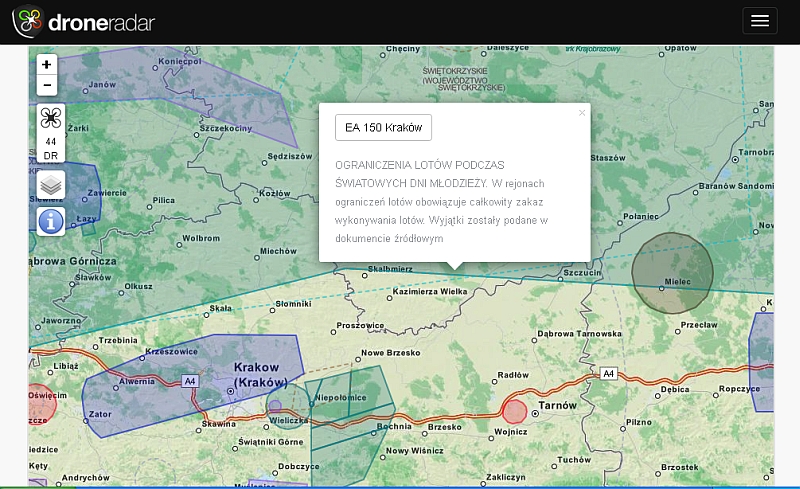Viewport: 800px width, 489px height.
Task: Click the Tuchów town label
Action: [574, 460]
